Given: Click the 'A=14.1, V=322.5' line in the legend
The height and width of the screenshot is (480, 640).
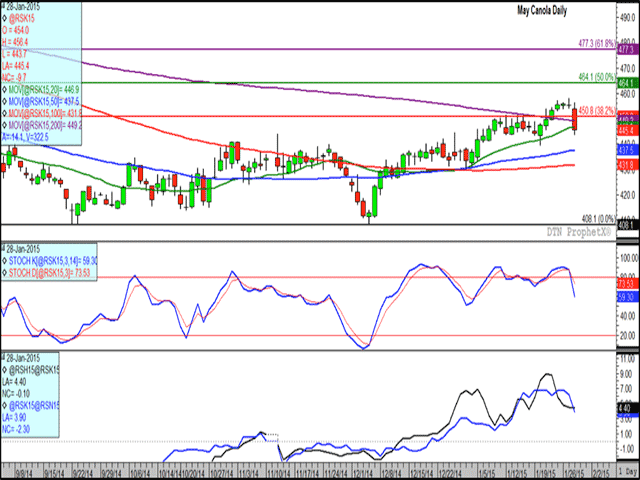Looking at the screenshot, I should [x=25, y=137].
